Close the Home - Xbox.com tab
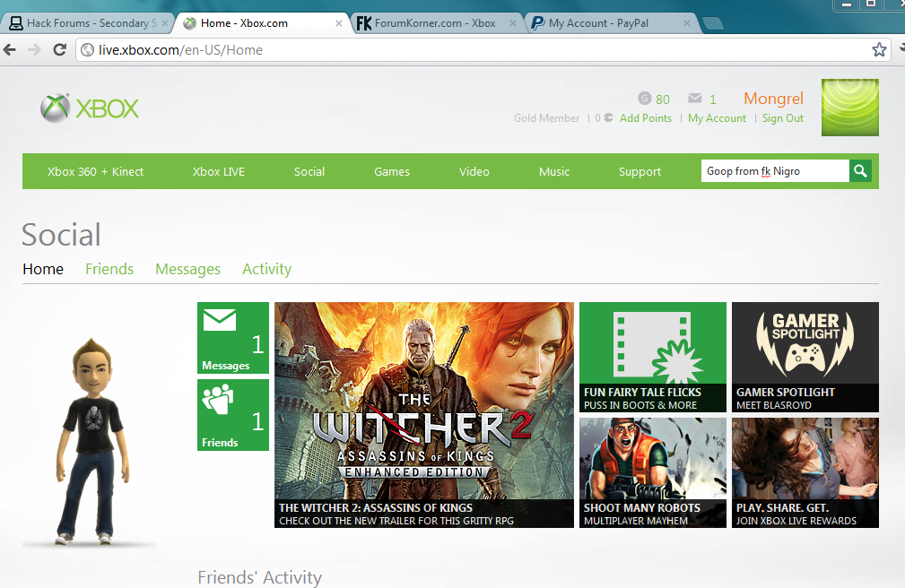The width and height of the screenshot is (905, 588). [x=339, y=23]
